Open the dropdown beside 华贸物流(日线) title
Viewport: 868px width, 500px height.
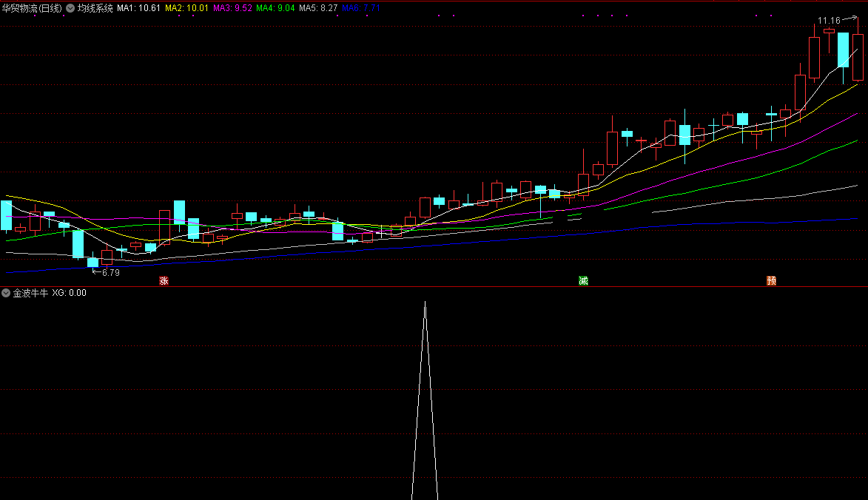click(70, 8)
